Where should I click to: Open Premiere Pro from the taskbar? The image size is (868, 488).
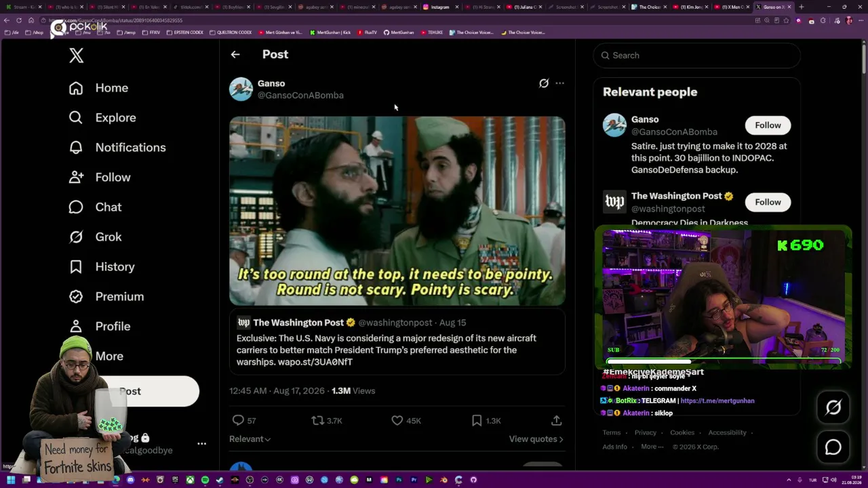(414, 480)
